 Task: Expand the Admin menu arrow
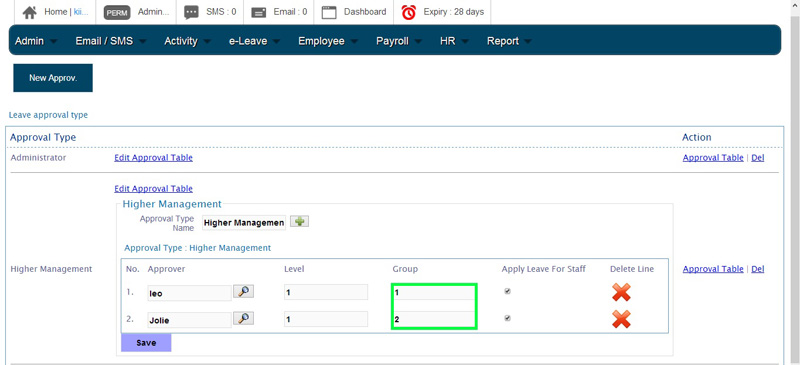54,42
